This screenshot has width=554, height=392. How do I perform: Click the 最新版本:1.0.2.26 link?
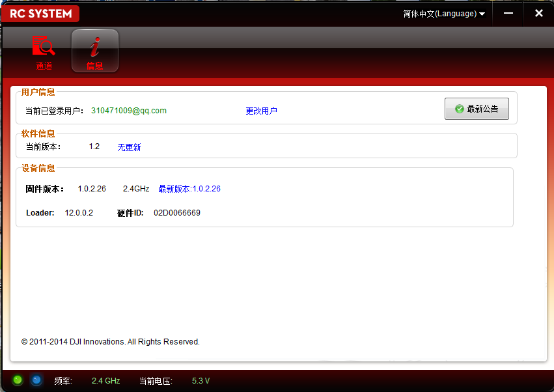[189, 189]
